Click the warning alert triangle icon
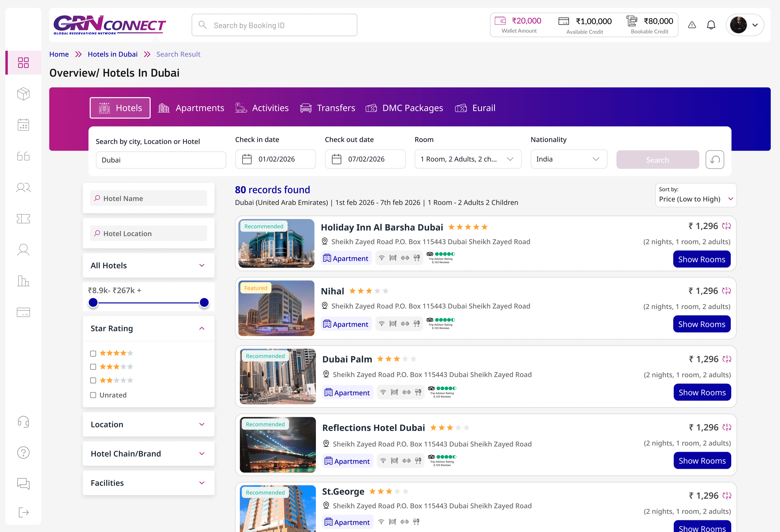This screenshot has height=532, width=780. (692, 25)
